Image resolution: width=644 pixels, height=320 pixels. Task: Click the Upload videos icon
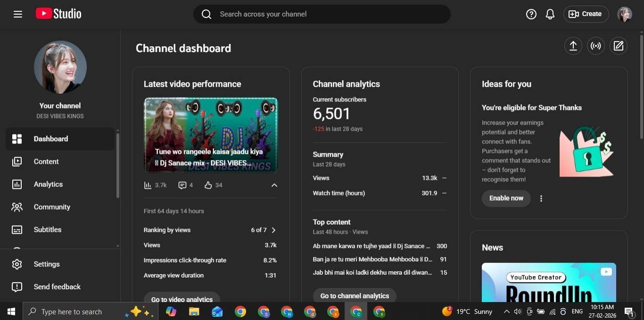[573, 46]
